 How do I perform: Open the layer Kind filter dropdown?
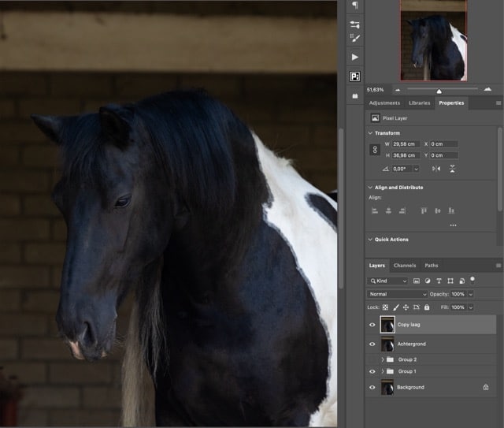[387, 281]
